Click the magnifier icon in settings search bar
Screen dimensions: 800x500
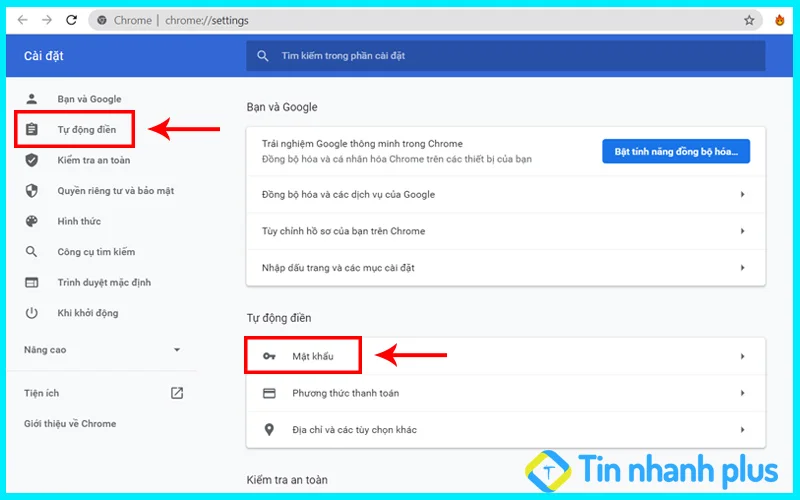click(x=263, y=56)
